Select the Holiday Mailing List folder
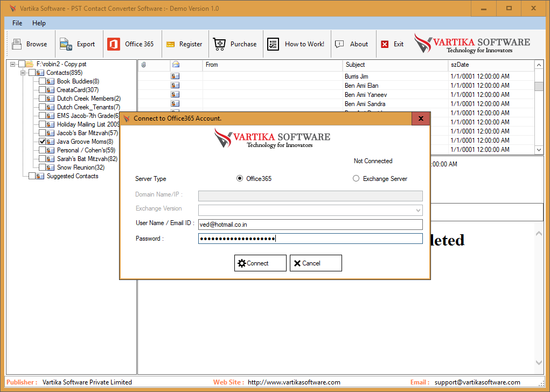Image resolution: width=550 pixels, height=392 pixels. coord(88,124)
